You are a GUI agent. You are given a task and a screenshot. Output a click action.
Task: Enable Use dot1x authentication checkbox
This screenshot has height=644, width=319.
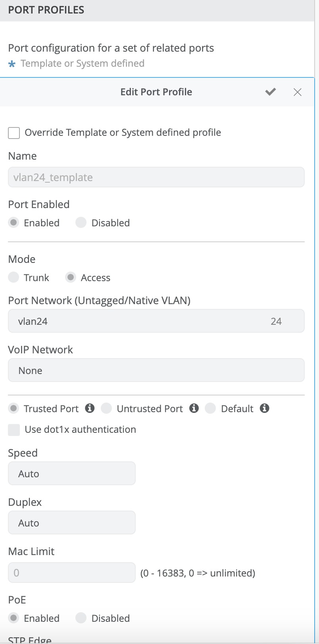pos(14,430)
